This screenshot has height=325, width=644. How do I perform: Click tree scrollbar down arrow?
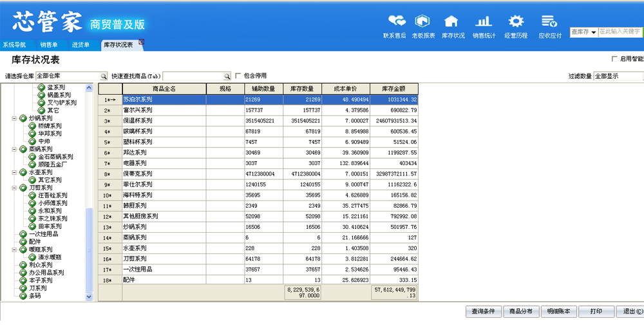tap(89, 297)
